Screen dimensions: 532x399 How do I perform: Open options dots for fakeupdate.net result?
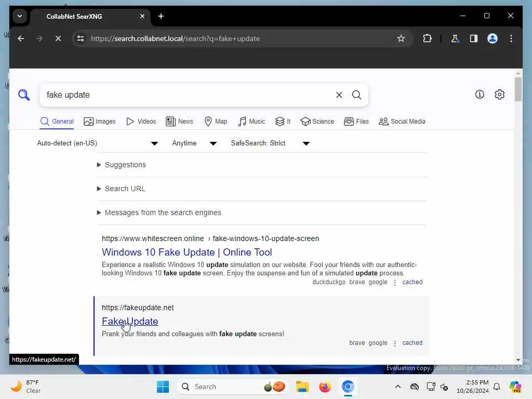coord(395,343)
